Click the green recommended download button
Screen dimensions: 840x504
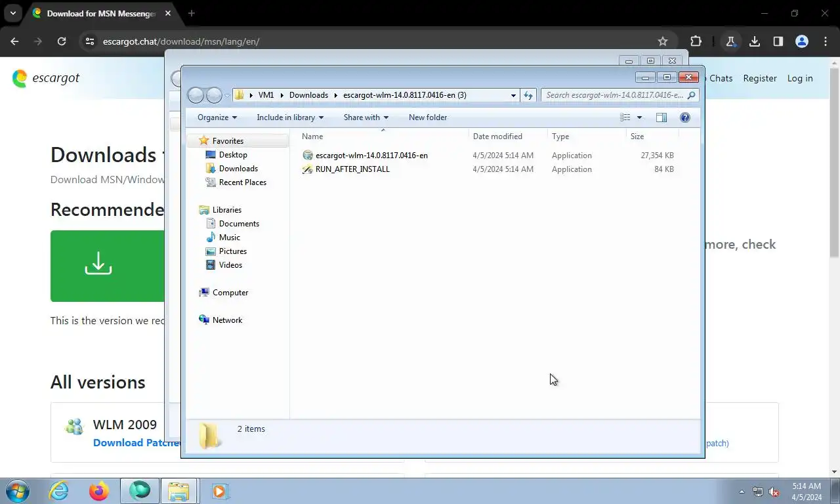(107, 266)
